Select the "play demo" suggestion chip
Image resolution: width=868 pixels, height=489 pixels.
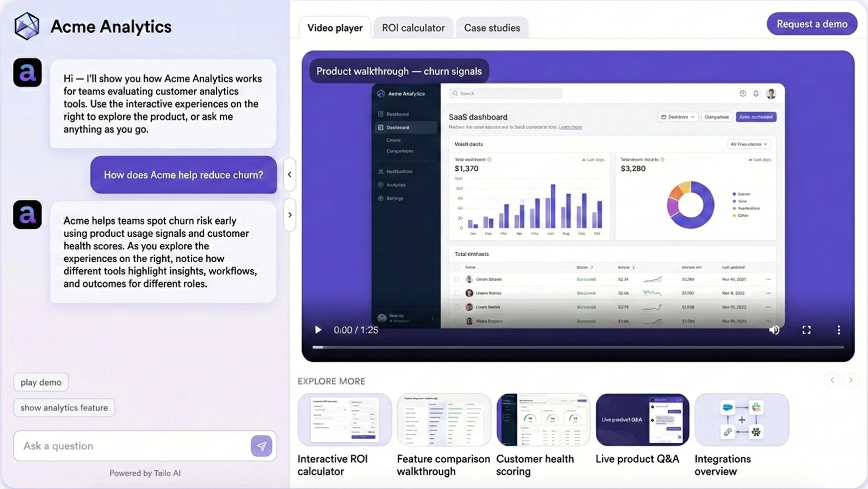click(41, 383)
